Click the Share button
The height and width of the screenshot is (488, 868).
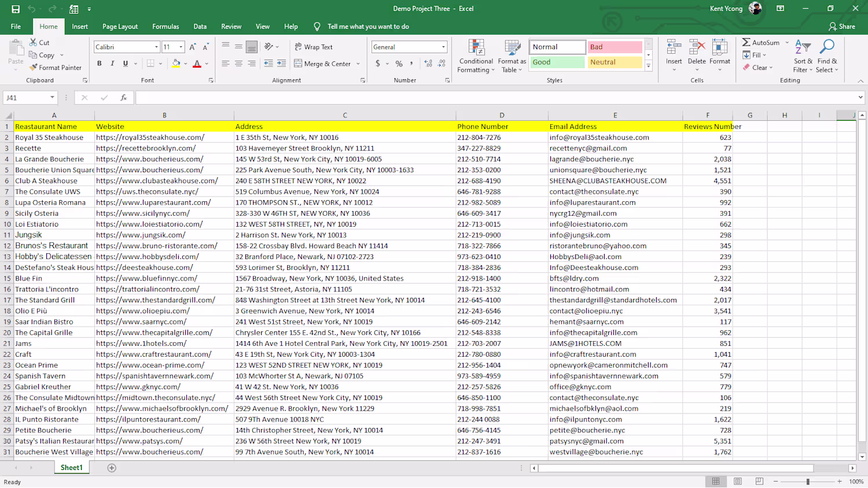(842, 27)
